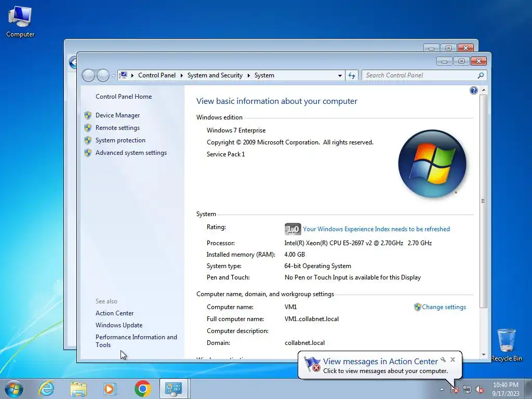Close the window behind the System window
The image size is (532, 399).
[465, 48]
